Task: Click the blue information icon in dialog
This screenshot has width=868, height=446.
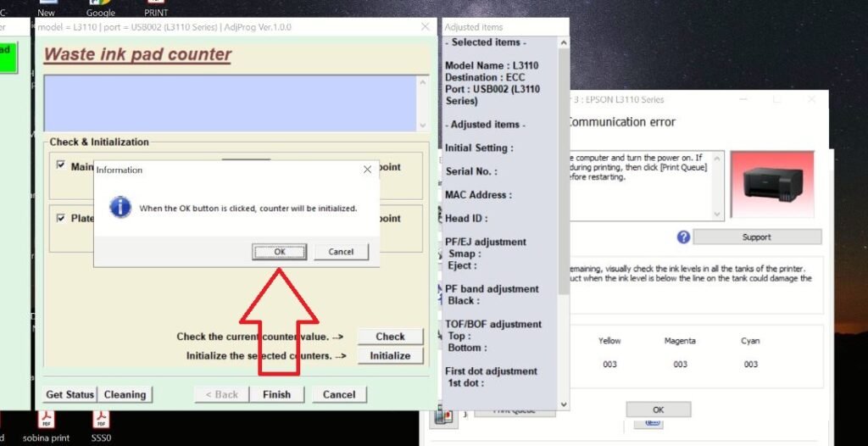Action: [x=120, y=207]
